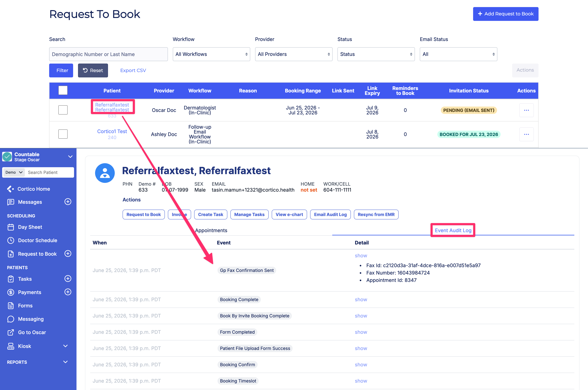Open the All Providers dropdown
The width and height of the screenshot is (588, 390).
[x=294, y=54]
